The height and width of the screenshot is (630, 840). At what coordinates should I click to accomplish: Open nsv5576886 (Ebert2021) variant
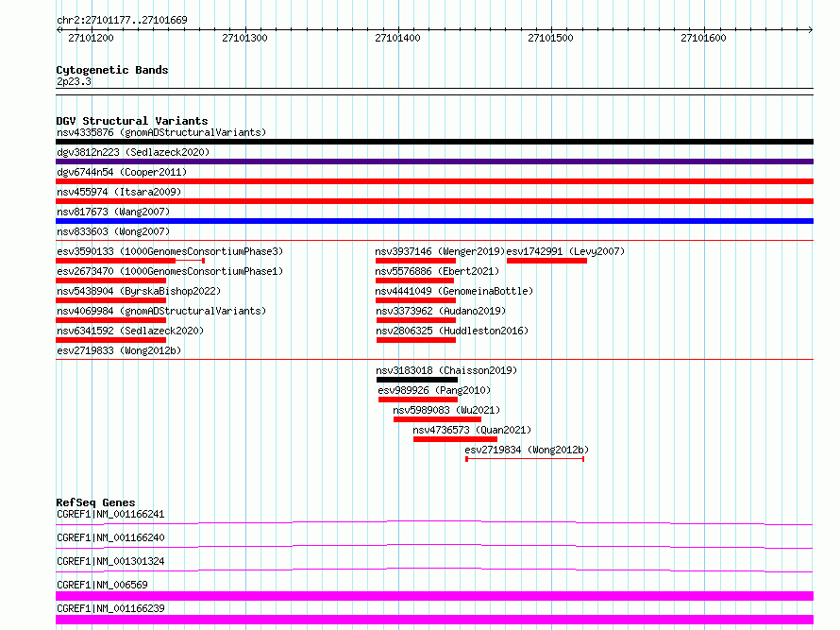pyautogui.click(x=437, y=271)
